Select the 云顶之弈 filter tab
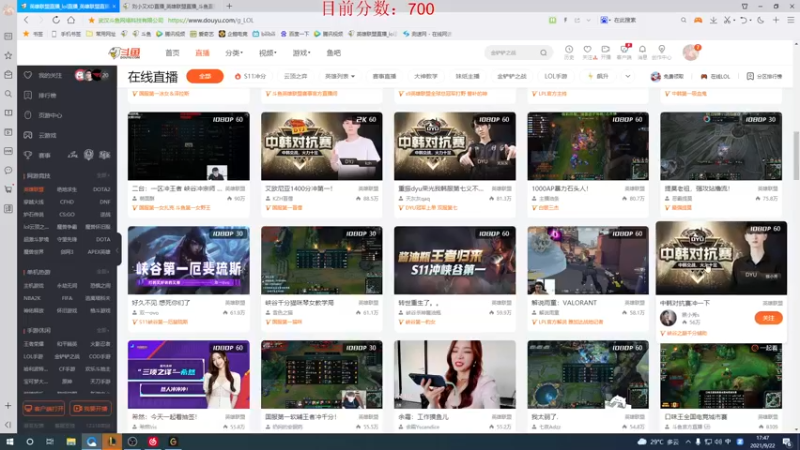The height and width of the screenshot is (450, 800). click(x=295, y=76)
